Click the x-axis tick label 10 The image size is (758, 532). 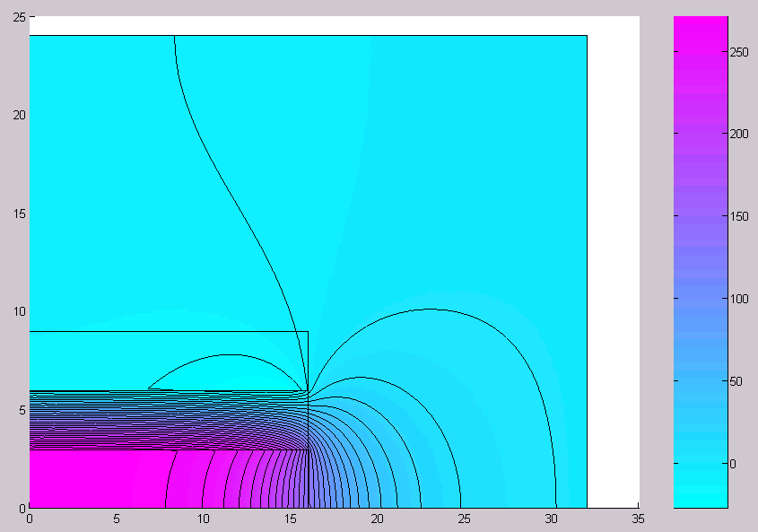(203, 519)
